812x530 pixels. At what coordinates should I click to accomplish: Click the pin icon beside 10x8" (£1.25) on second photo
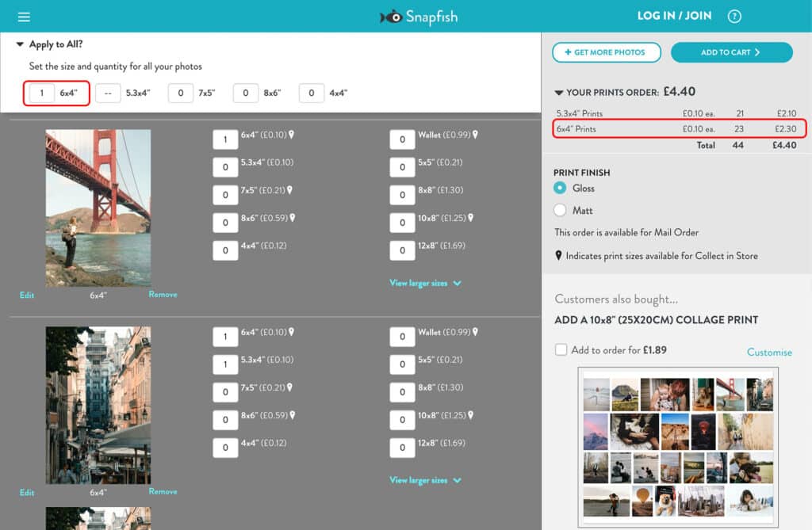click(x=470, y=415)
